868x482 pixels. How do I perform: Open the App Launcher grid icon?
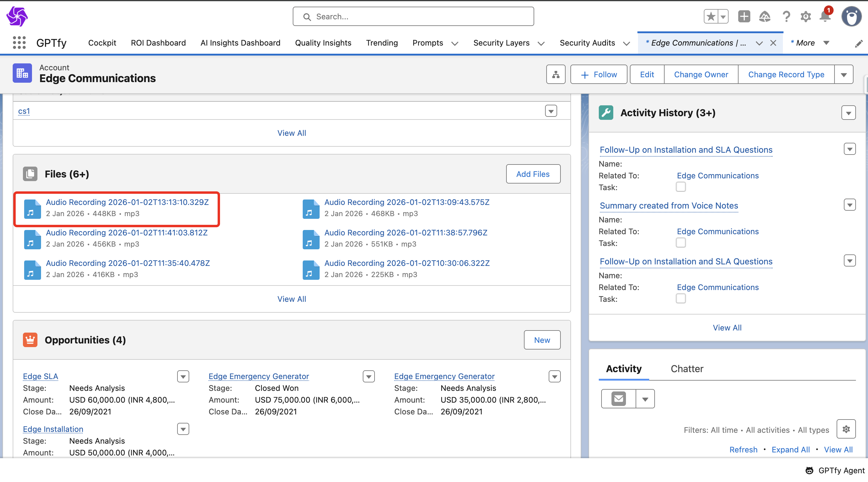pyautogui.click(x=19, y=43)
